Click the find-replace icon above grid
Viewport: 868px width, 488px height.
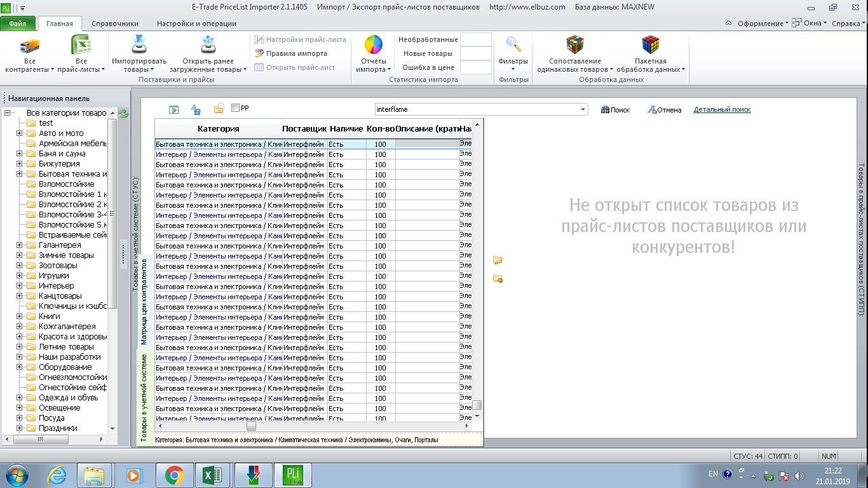(196, 109)
